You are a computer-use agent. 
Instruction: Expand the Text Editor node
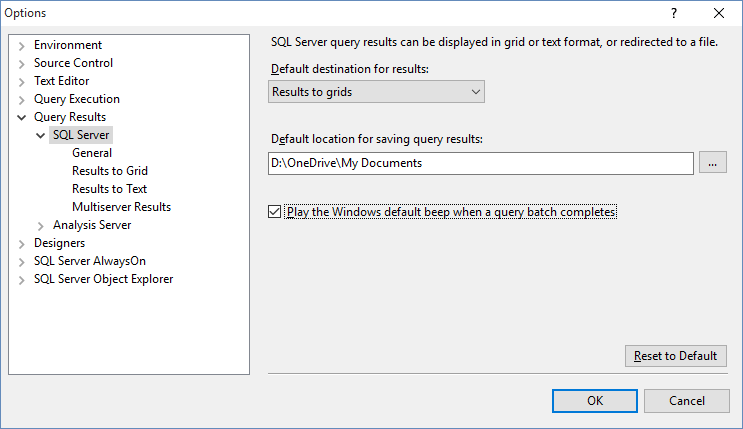[21, 82]
